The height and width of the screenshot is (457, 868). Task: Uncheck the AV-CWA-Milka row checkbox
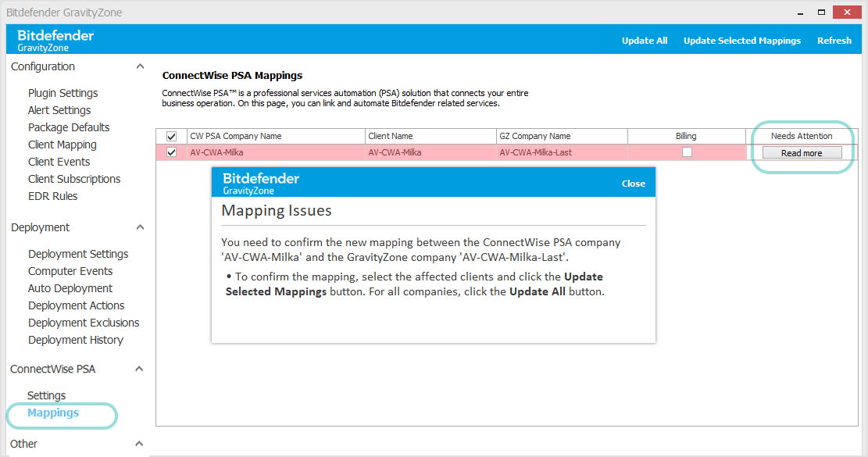tap(171, 152)
